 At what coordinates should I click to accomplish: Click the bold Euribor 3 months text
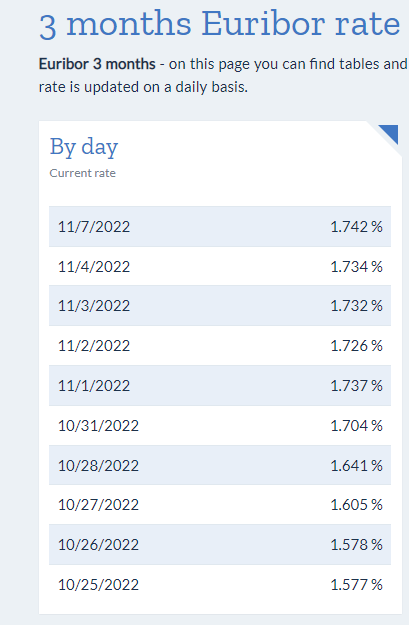[x=97, y=64]
